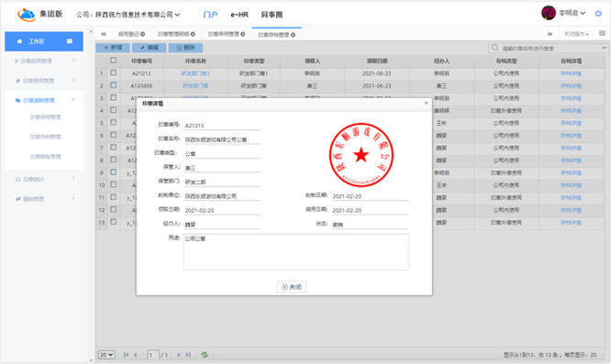
Task: Click the home icon in 工作区 button
Action: coord(19,41)
